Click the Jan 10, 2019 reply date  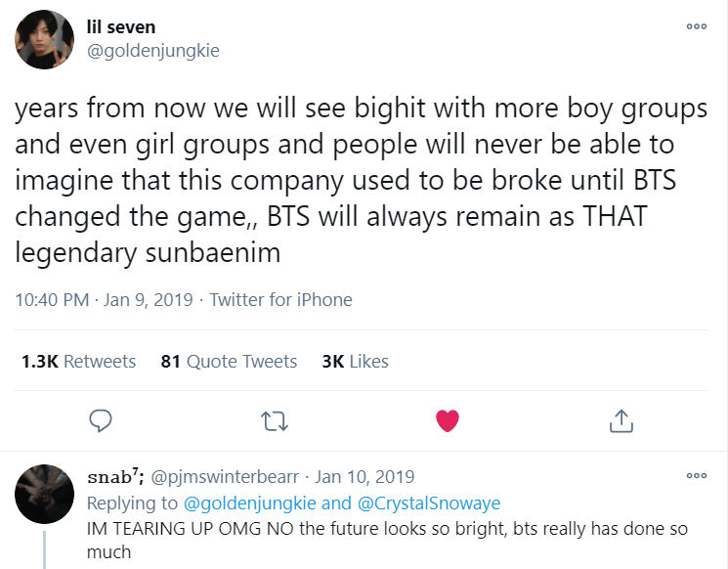pyautogui.click(x=365, y=477)
